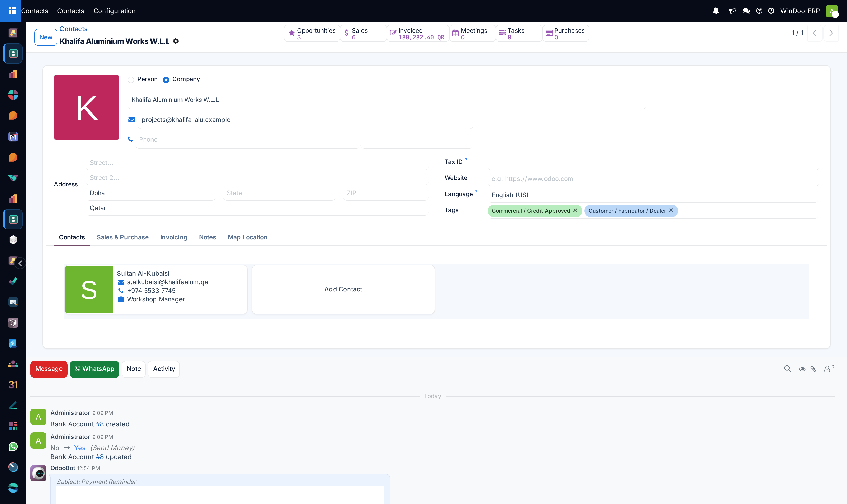Viewport: 847px width, 504px height.
Task: Click the red Message button
Action: pyautogui.click(x=49, y=369)
